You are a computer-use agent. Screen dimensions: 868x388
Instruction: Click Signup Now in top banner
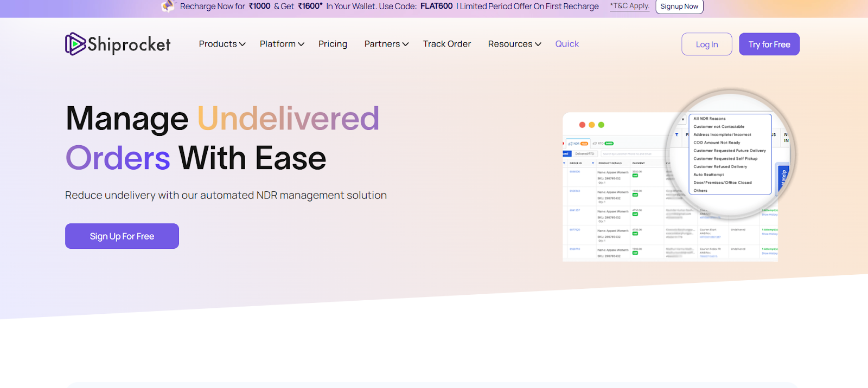679,7
